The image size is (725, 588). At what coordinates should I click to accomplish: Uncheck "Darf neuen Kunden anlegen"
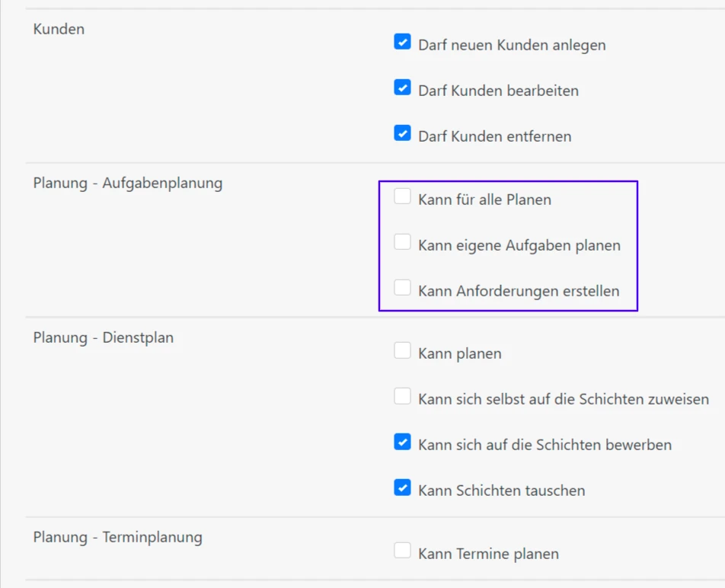402,42
